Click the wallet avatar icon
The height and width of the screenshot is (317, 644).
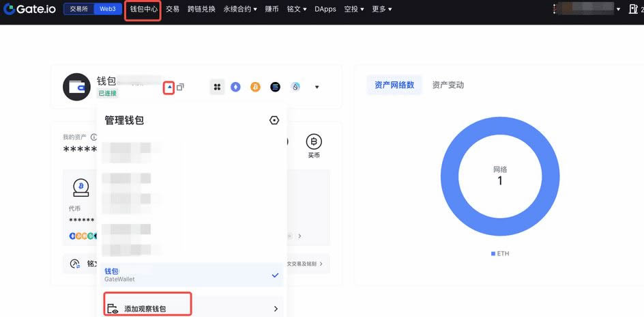pos(76,87)
